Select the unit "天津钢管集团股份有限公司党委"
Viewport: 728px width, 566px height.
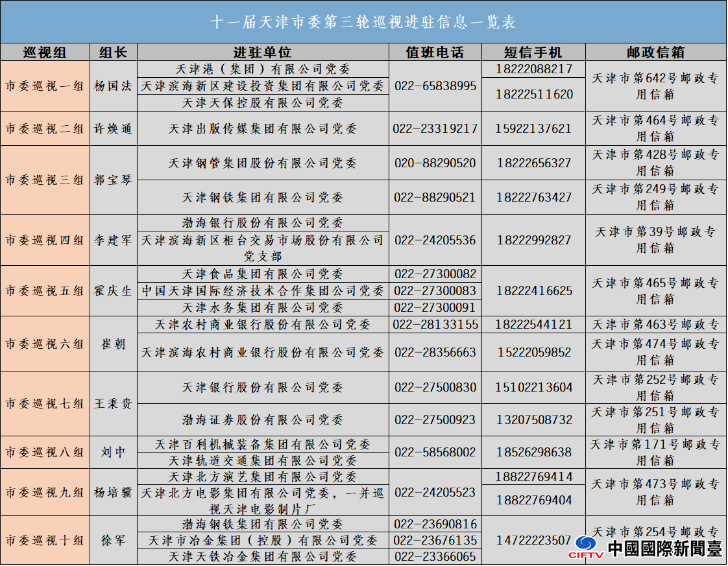click(263, 163)
